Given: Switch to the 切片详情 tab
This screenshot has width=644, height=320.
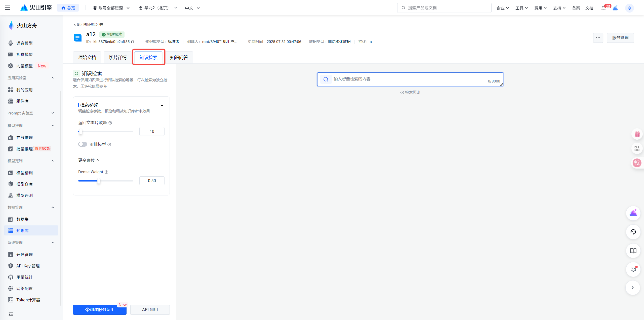Looking at the screenshot, I should tap(118, 57).
